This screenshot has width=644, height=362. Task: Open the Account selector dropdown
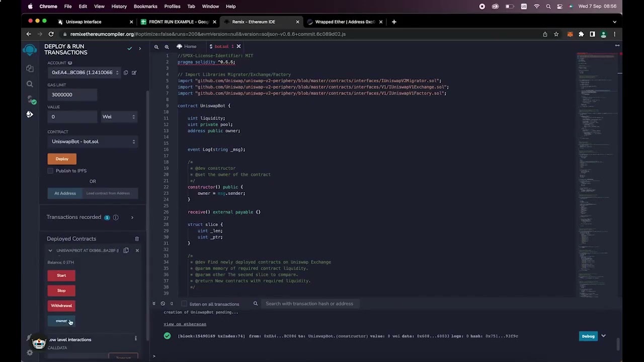pyautogui.click(x=85, y=72)
